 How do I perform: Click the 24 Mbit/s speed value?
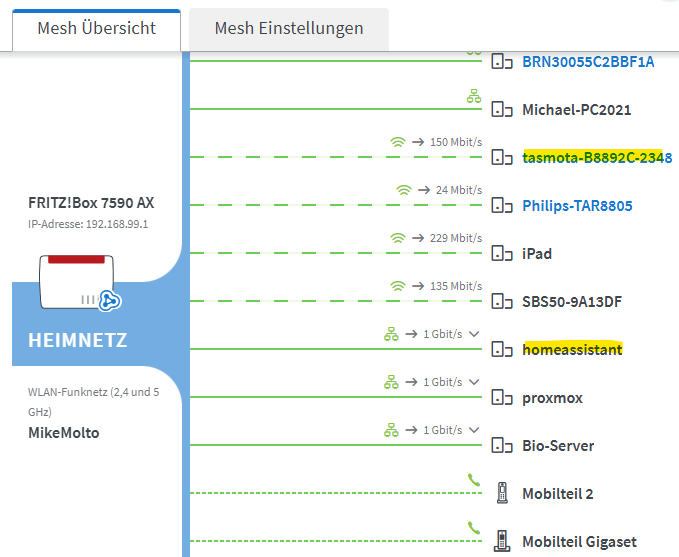pos(459,190)
